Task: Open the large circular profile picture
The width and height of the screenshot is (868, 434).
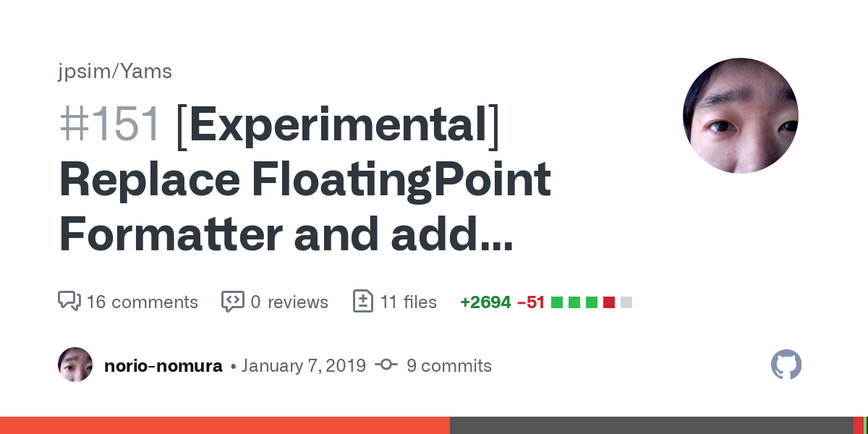Action: pyautogui.click(x=740, y=116)
